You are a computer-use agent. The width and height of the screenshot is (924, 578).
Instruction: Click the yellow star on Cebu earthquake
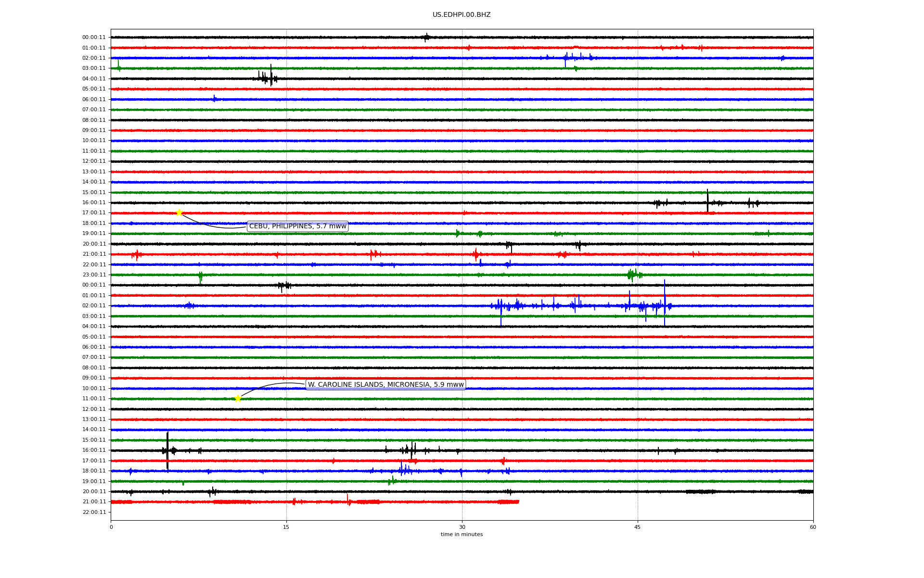coord(179,212)
